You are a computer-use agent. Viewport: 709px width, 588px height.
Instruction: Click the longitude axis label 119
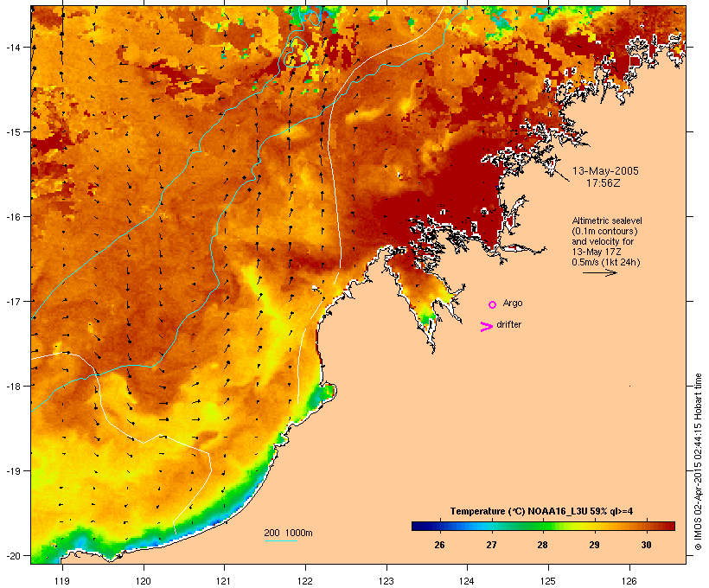[x=62, y=581]
